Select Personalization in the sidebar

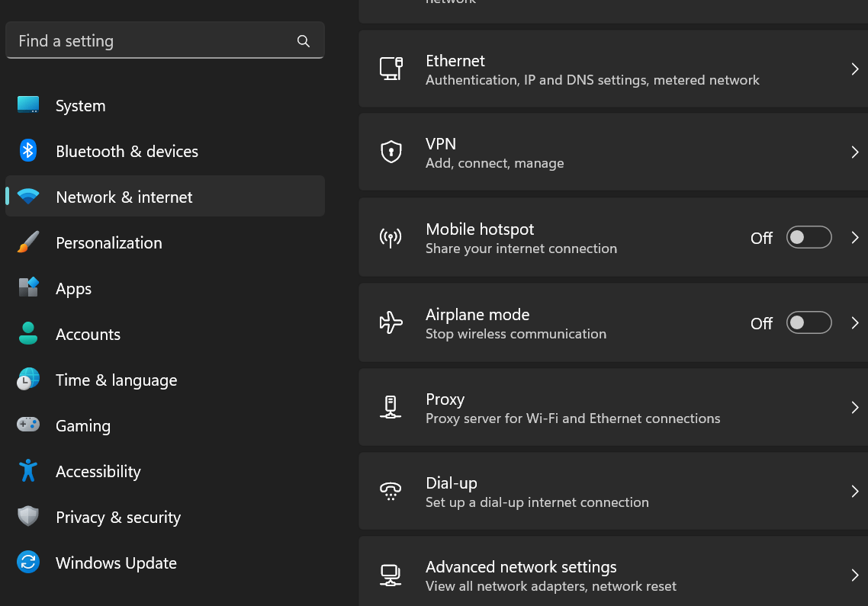(x=108, y=242)
